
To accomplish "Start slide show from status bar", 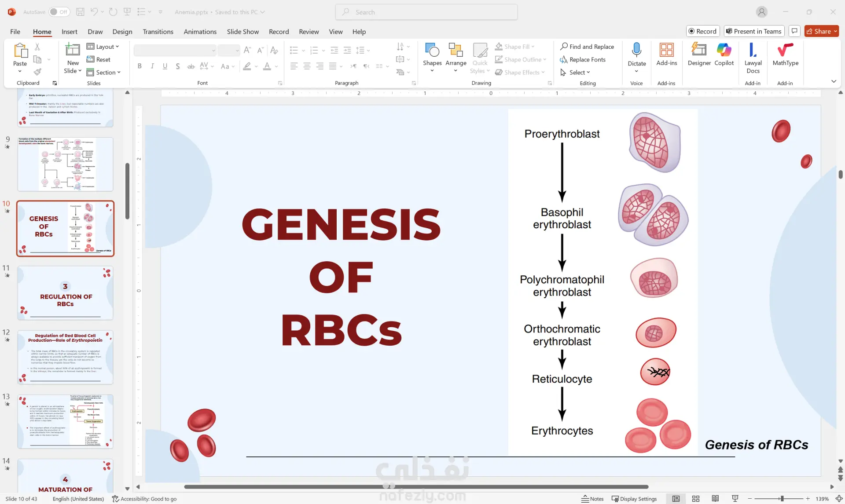I will 735,498.
